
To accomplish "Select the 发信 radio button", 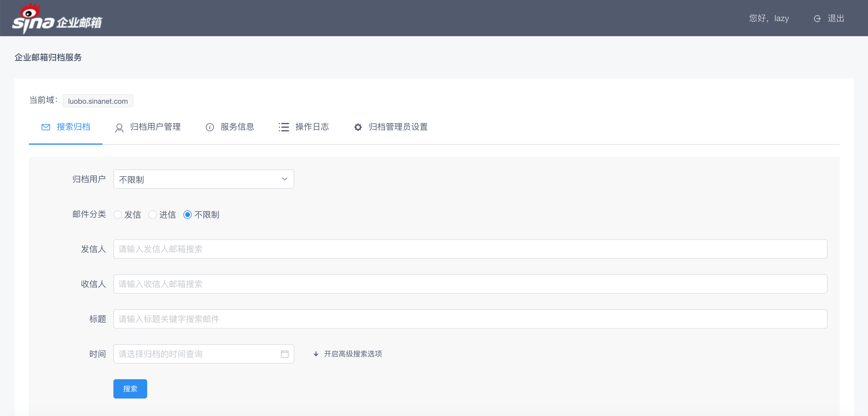I will click(118, 215).
